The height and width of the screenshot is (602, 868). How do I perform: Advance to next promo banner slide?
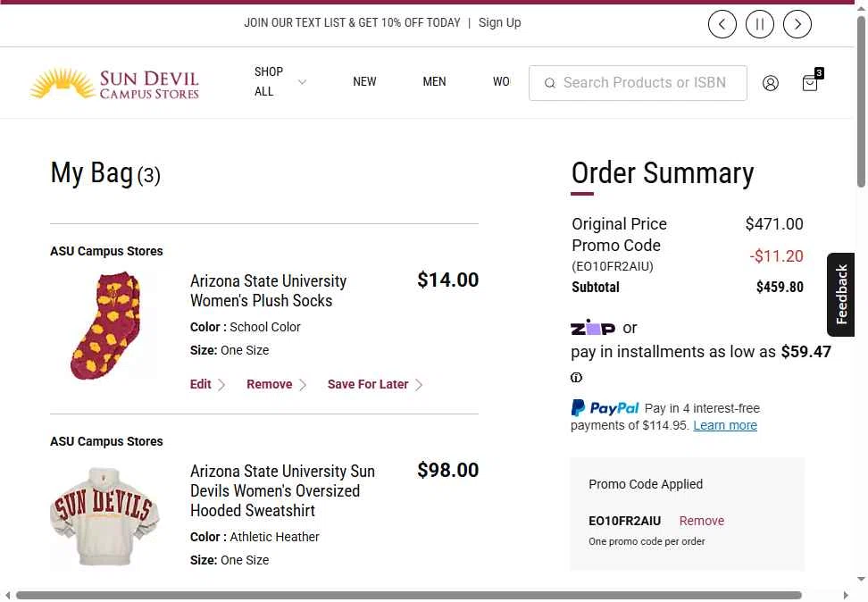click(x=797, y=24)
